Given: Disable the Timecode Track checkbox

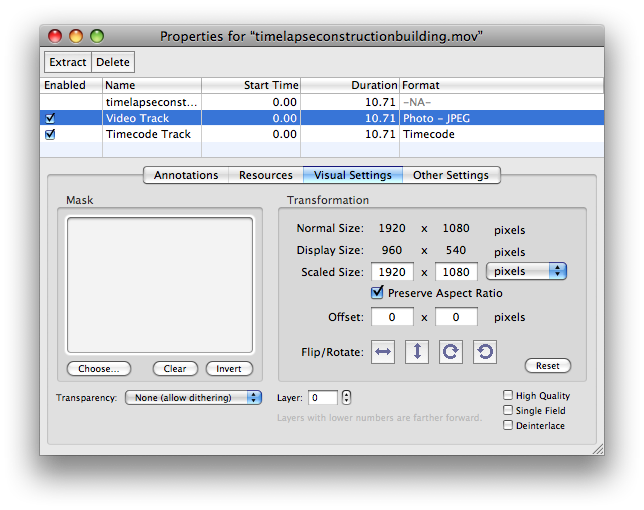Looking at the screenshot, I should tap(50, 134).
